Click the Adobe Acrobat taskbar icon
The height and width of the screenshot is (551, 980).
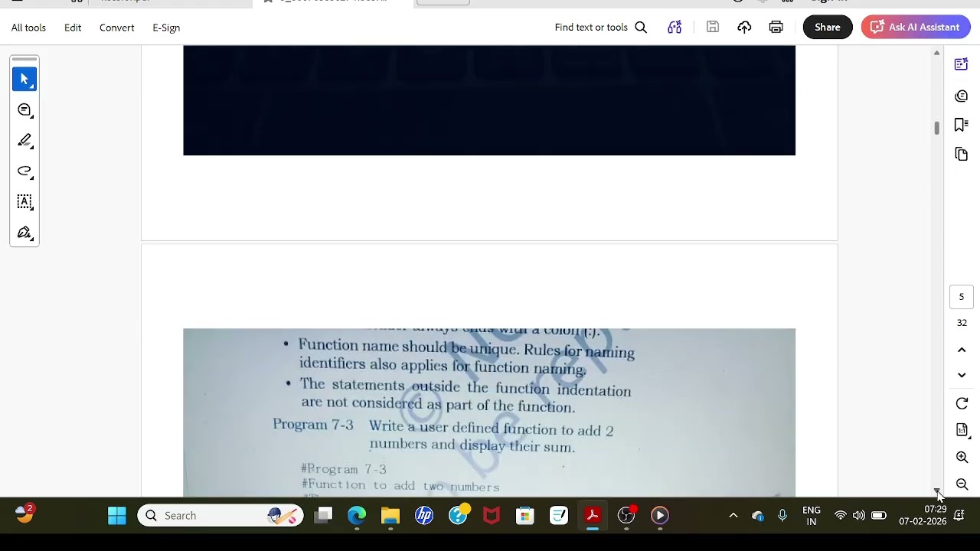[593, 516]
